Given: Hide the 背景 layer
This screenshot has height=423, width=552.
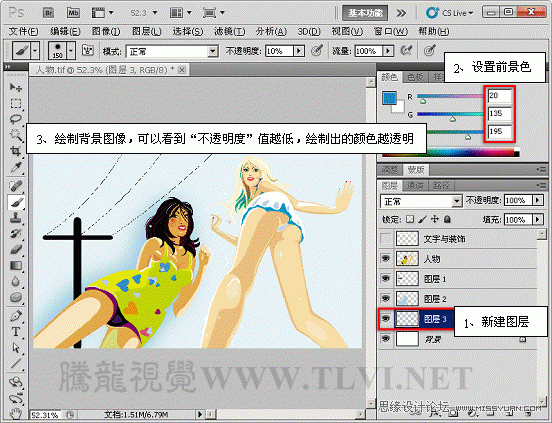Looking at the screenshot, I should click(386, 339).
